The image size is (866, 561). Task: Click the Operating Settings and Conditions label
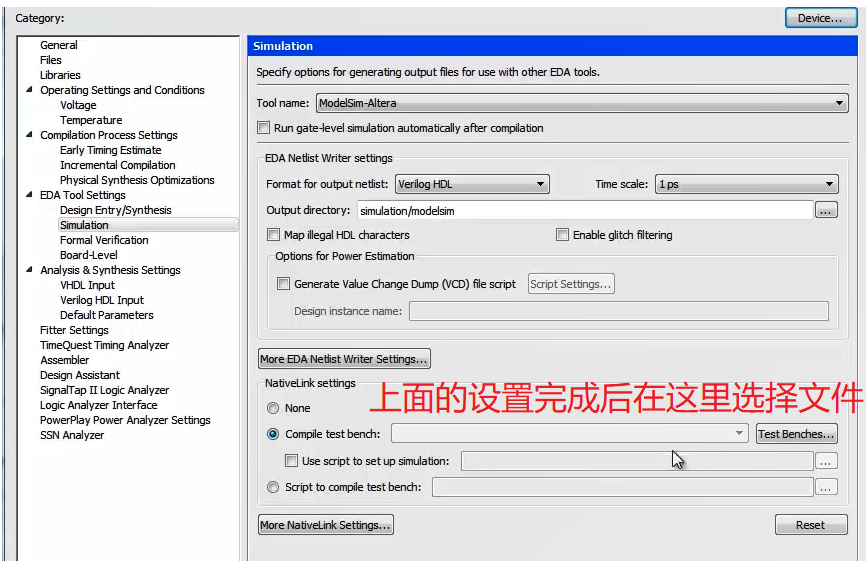coord(122,90)
